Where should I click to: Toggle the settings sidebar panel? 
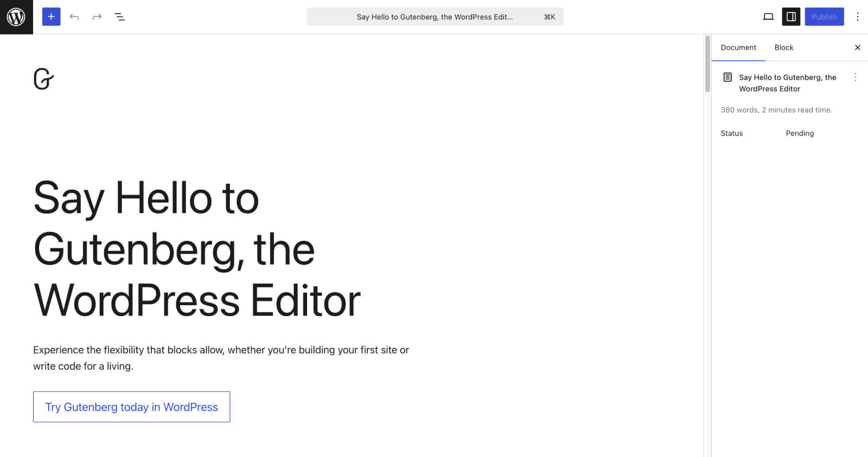[790, 16]
